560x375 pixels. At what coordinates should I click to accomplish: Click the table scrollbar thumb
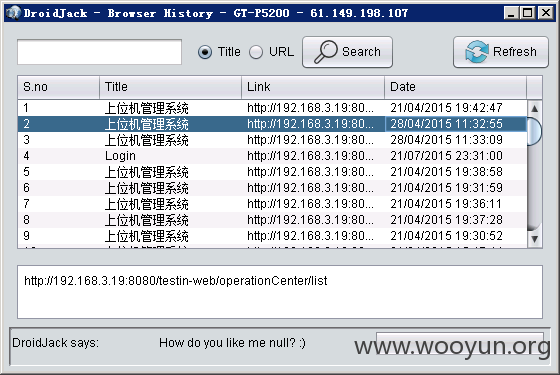tap(534, 131)
